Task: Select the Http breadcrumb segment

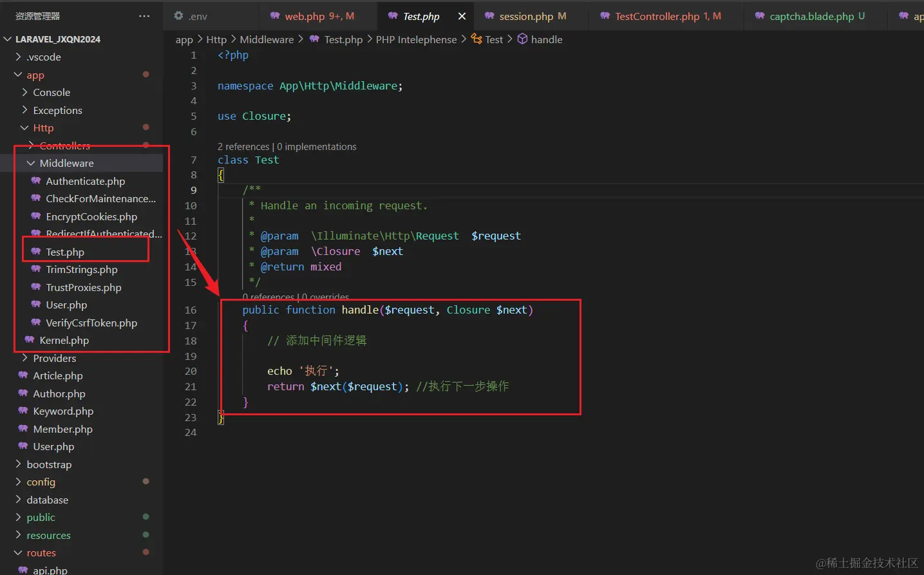Action: (x=216, y=40)
